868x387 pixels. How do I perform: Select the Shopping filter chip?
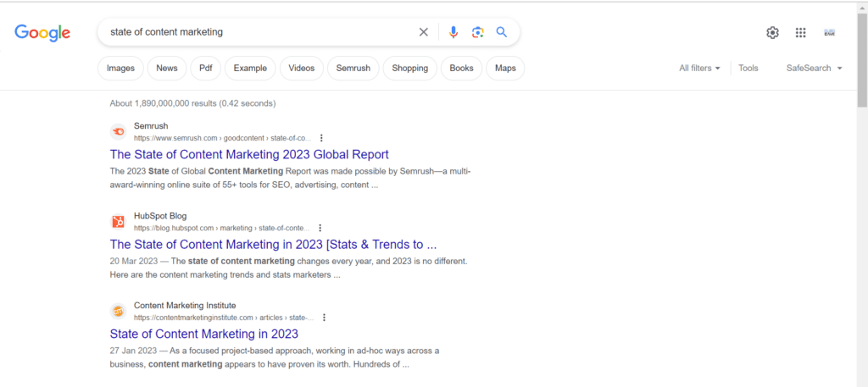pyautogui.click(x=410, y=68)
